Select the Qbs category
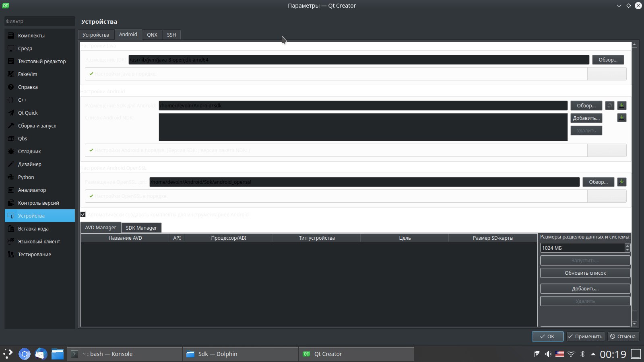 pos(39,138)
